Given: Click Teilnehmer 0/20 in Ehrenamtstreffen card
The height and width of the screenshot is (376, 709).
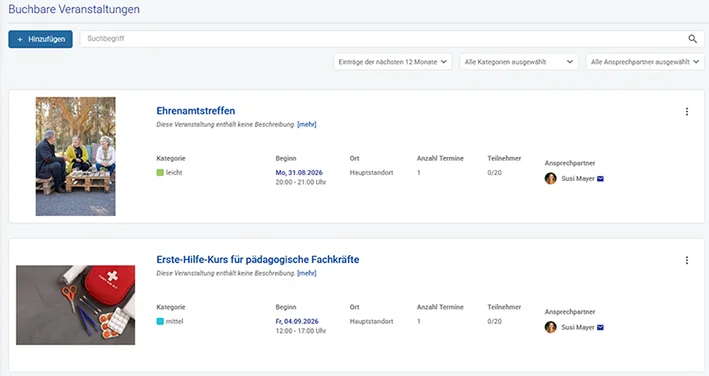Looking at the screenshot, I should [x=494, y=173].
